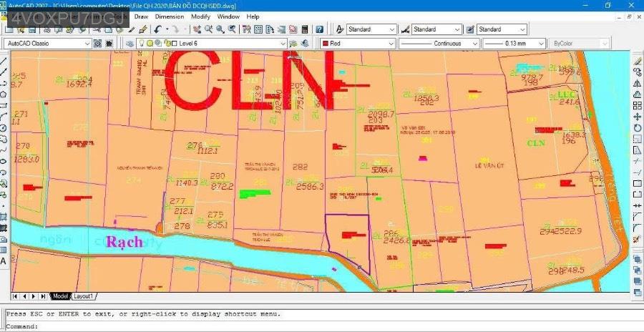This screenshot has height=332, width=644.
Task: Open the Modify menu
Action: pyautogui.click(x=200, y=16)
